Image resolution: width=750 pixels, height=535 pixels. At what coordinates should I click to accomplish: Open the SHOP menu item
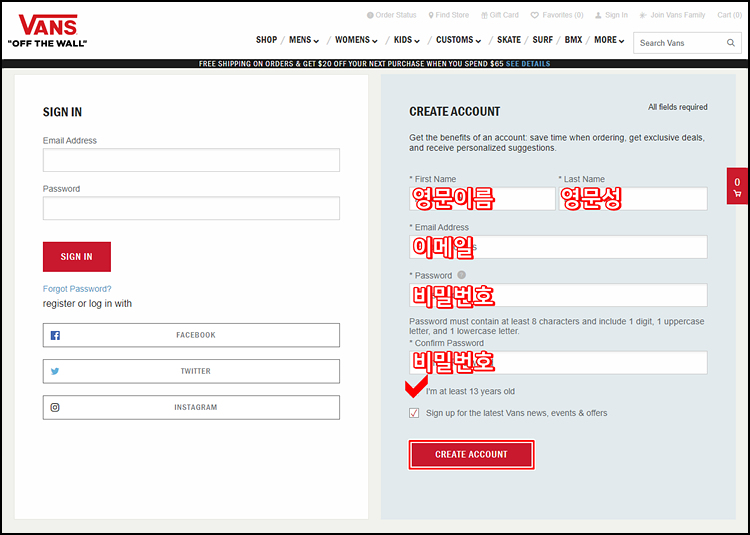click(266, 40)
